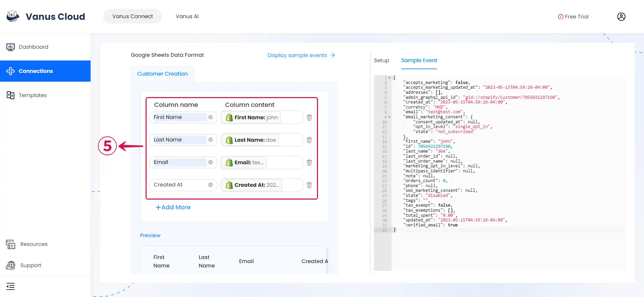Click the Shopify icon in Created At content
This screenshot has height=297, width=644.
(x=229, y=185)
